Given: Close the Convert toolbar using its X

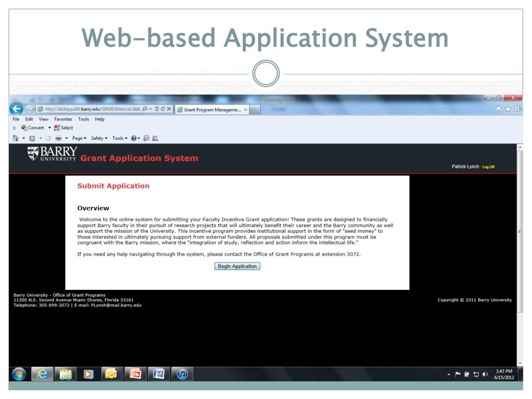Looking at the screenshot, I should click(14, 128).
